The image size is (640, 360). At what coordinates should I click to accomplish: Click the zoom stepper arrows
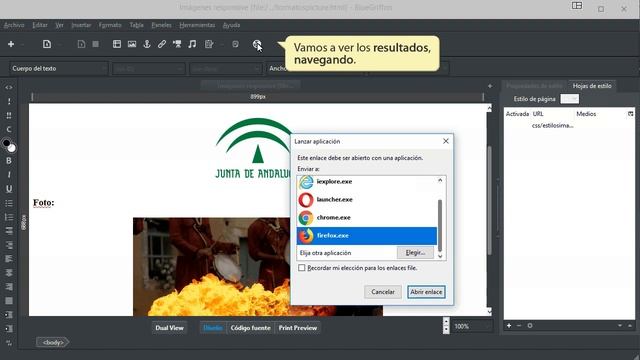(446, 326)
